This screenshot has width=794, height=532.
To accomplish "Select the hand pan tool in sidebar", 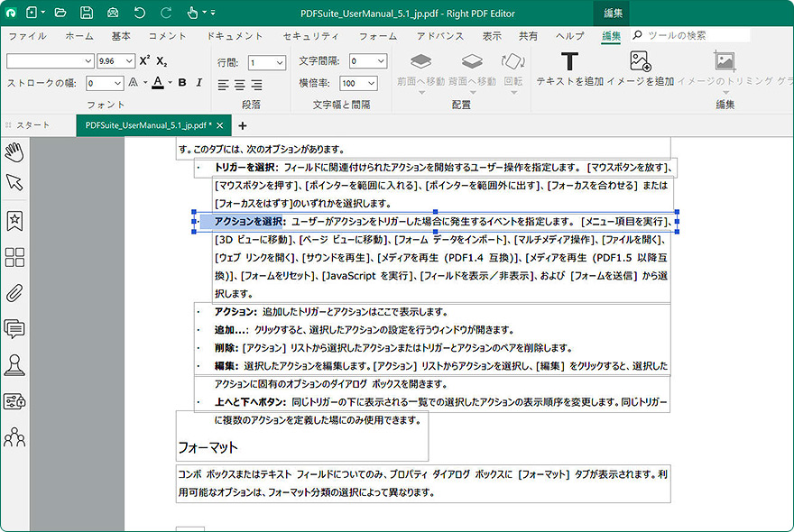I will pyautogui.click(x=14, y=152).
